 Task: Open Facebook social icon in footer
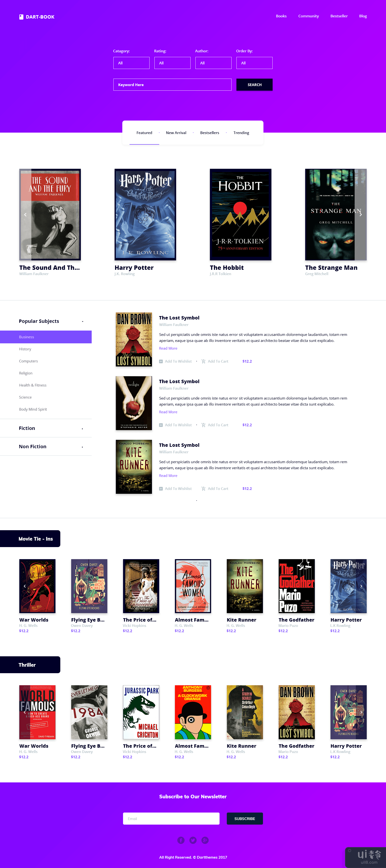point(181,840)
